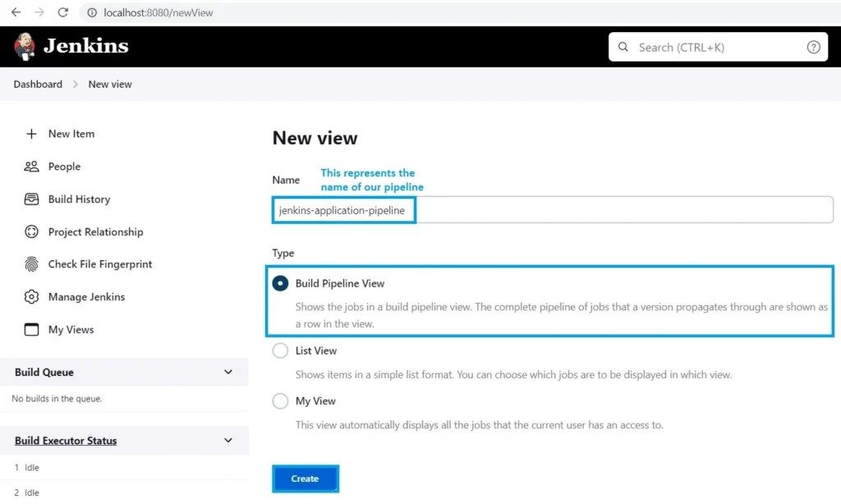Click the Manage Jenkins gear icon
Screen dimensions: 841x504
click(x=32, y=296)
